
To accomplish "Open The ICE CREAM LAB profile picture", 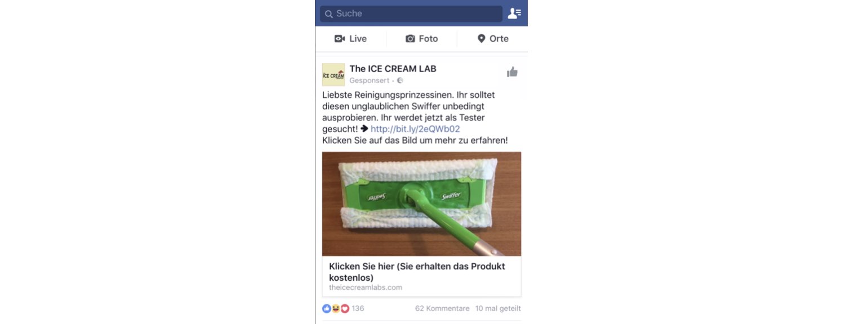I will click(x=333, y=75).
